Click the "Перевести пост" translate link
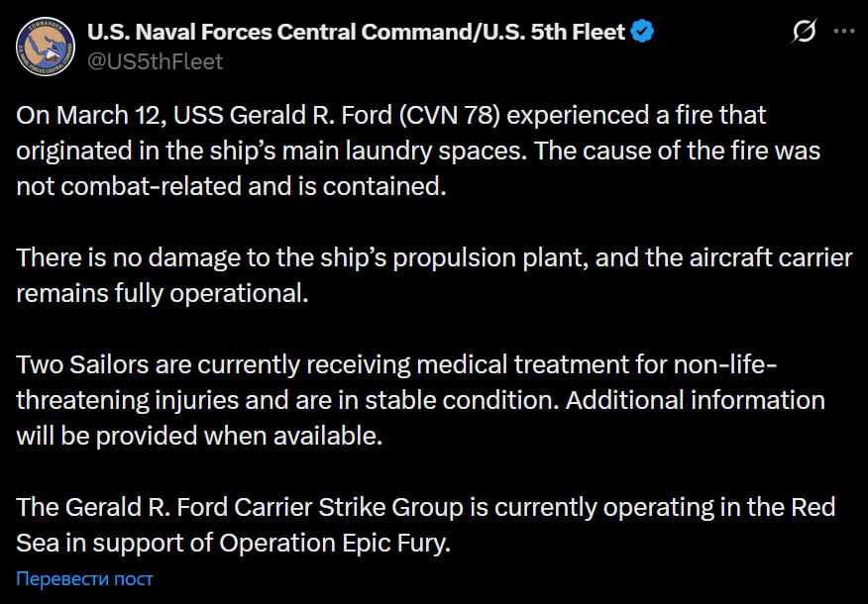 coord(84,578)
